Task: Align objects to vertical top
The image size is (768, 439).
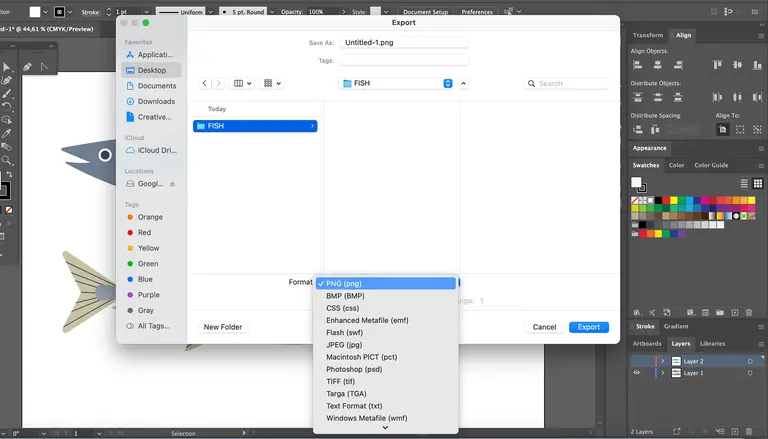Action: [x=718, y=65]
